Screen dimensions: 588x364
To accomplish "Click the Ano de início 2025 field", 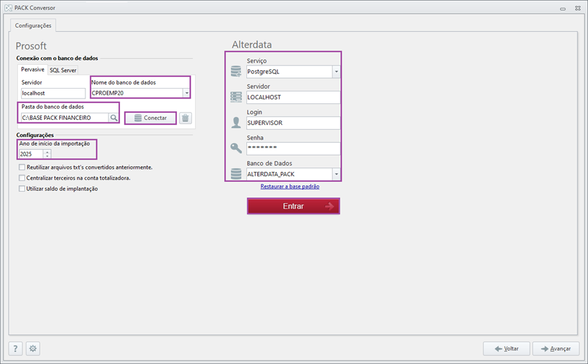I will (31, 154).
